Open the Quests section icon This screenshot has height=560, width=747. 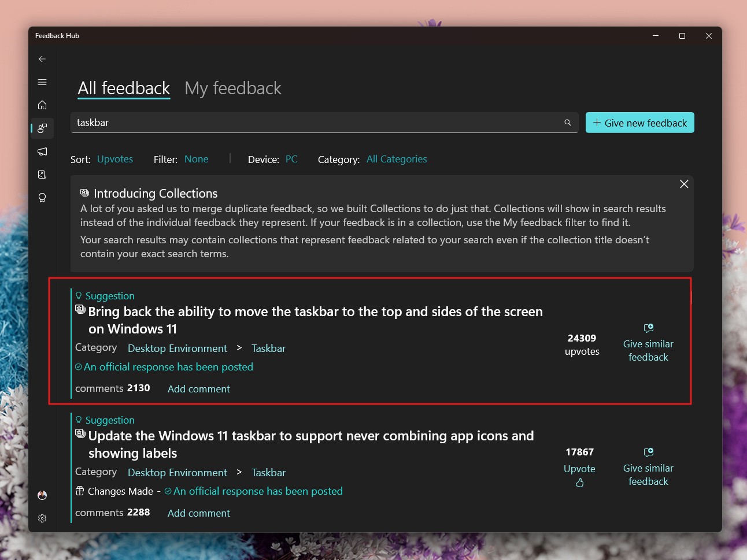pos(42,175)
